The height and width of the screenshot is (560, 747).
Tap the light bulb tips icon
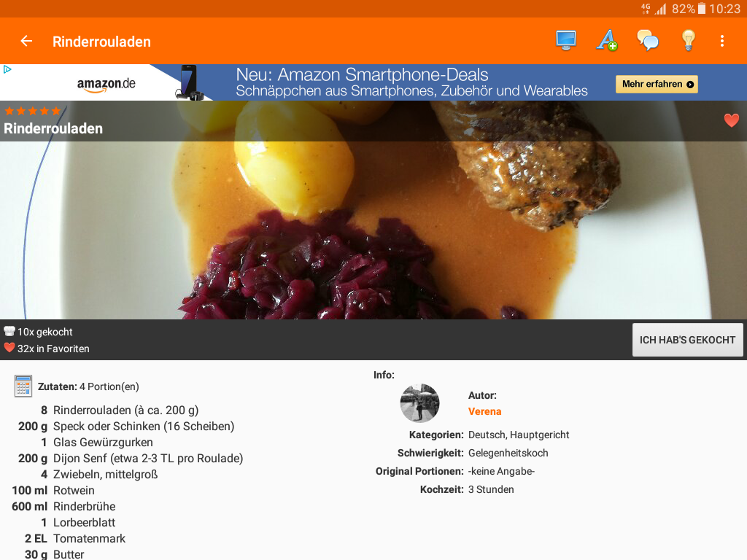point(689,41)
